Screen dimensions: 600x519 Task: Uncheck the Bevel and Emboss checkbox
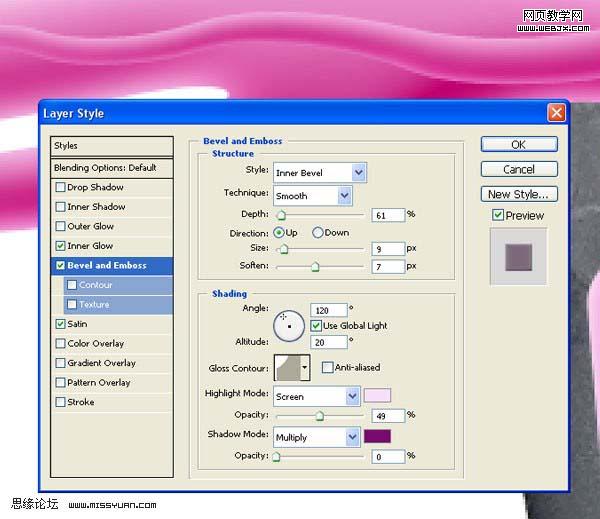[x=60, y=265]
